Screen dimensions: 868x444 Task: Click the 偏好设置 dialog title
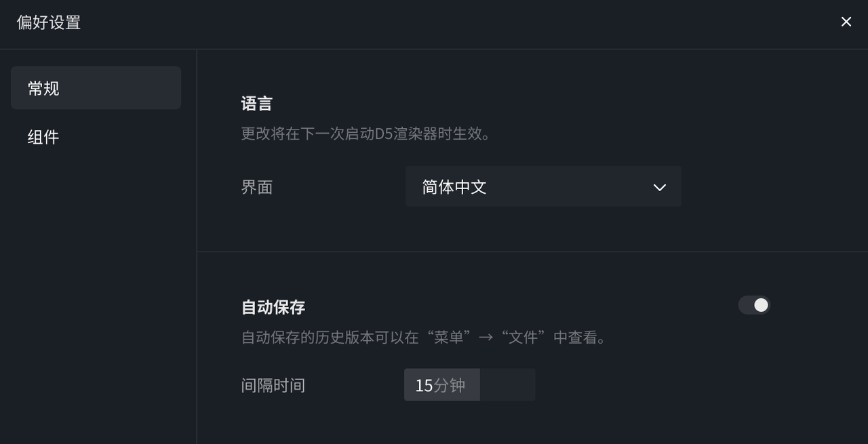(x=49, y=22)
